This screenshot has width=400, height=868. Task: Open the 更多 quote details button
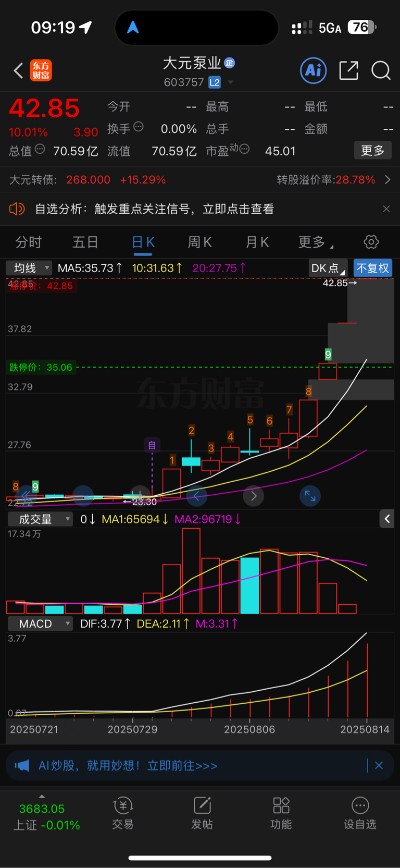373,151
